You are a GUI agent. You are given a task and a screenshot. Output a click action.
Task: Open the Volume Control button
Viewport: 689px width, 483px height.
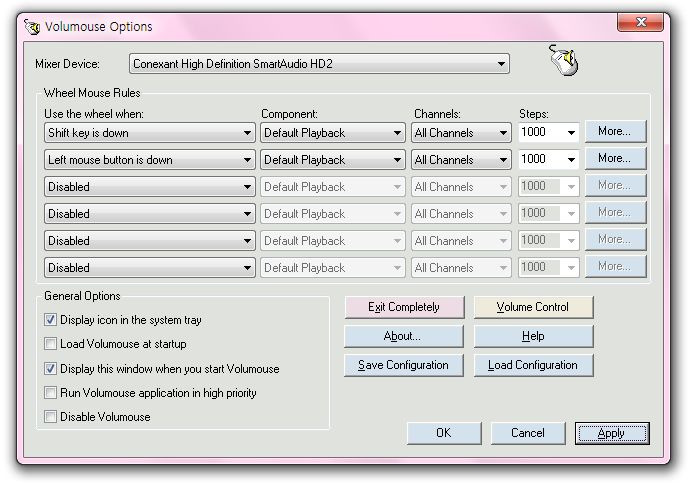pos(533,307)
